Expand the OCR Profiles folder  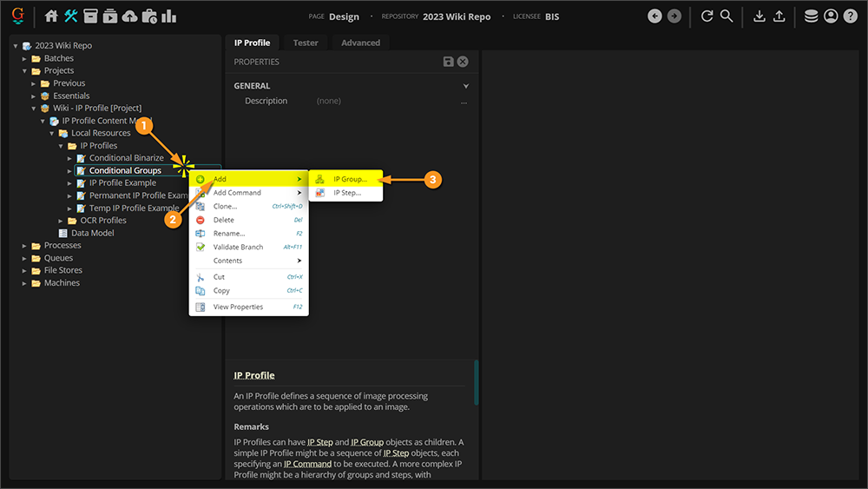click(61, 221)
